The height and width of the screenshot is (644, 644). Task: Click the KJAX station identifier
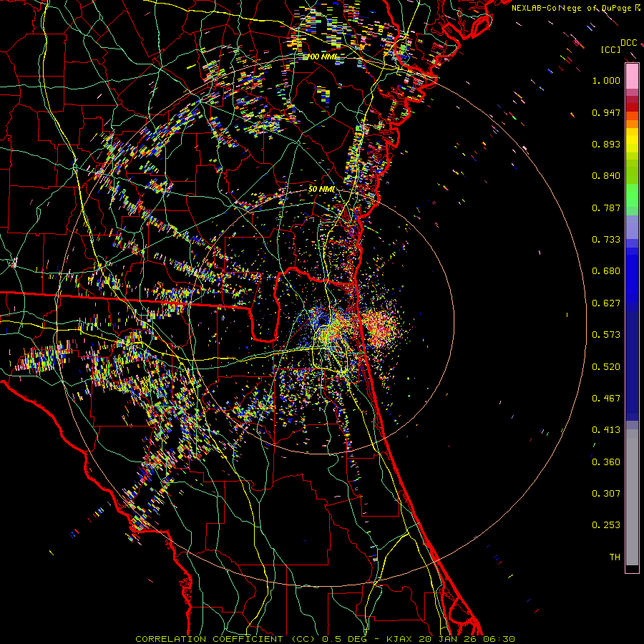click(x=400, y=639)
